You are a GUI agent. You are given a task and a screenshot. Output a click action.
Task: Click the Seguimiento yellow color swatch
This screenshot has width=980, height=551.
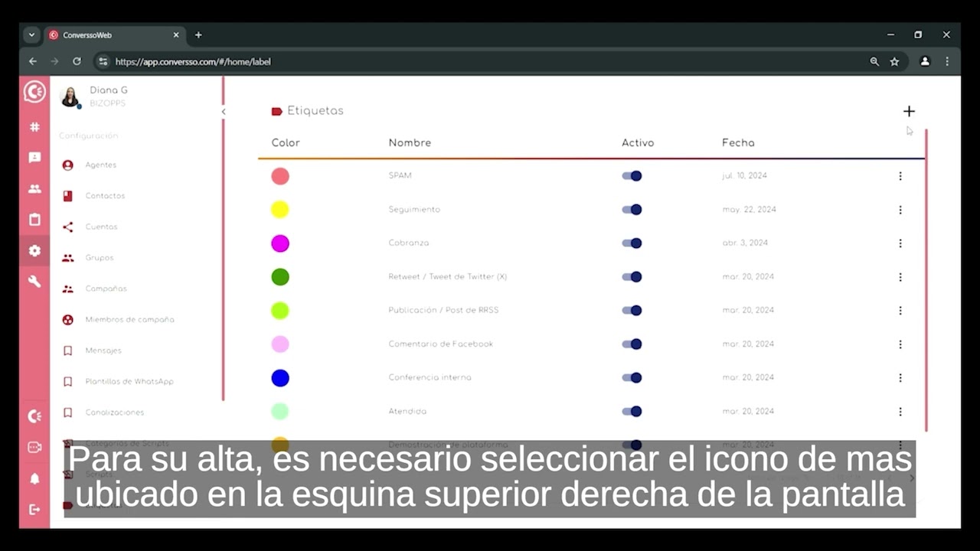280,210
